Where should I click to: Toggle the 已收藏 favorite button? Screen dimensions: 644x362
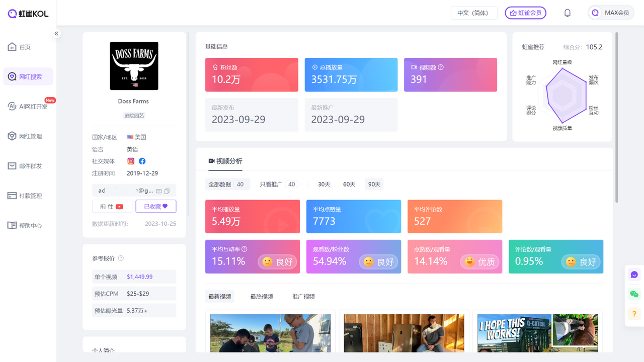point(156,206)
